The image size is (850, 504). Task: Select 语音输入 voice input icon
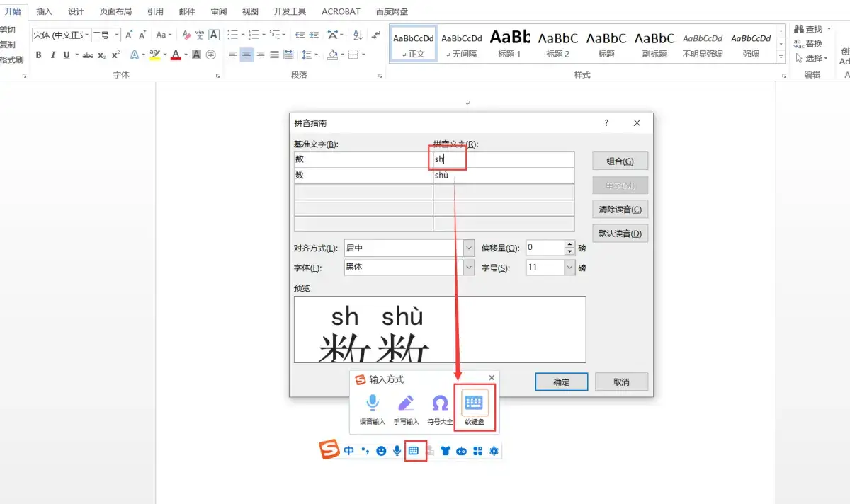pos(373,408)
